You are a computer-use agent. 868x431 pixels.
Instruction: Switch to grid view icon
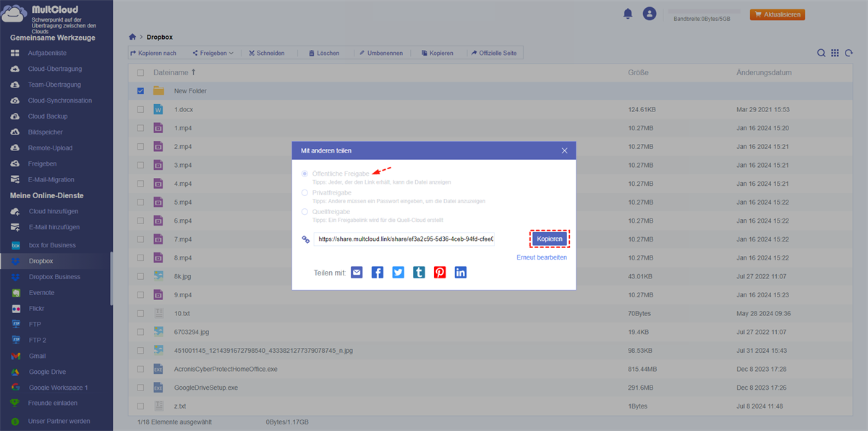[x=835, y=53]
